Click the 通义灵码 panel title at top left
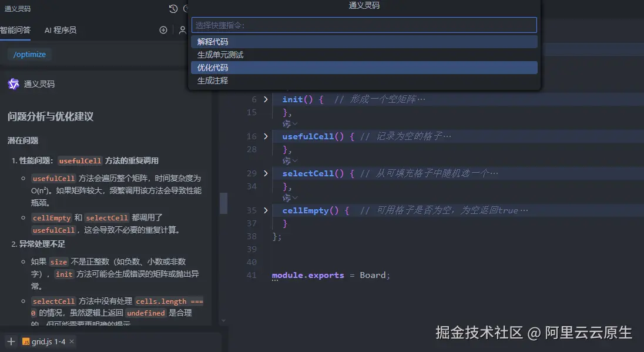This screenshot has height=352, width=644. tap(18, 9)
